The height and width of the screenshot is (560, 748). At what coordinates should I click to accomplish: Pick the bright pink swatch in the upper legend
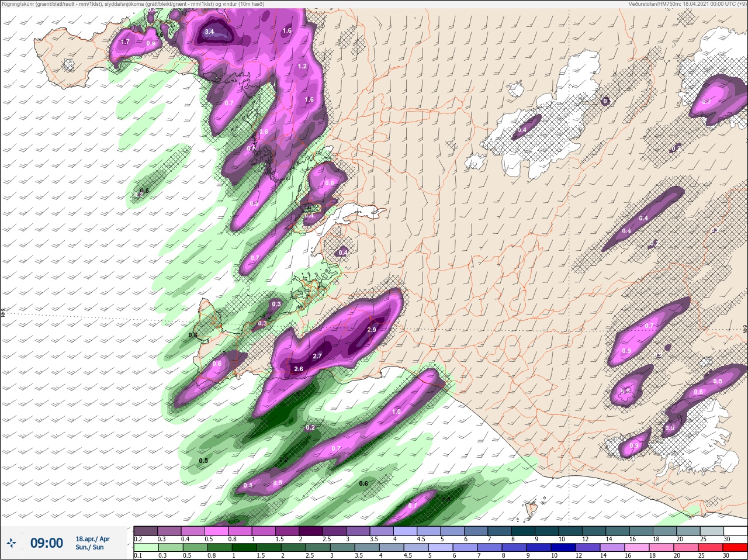pyautogui.click(x=217, y=531)
